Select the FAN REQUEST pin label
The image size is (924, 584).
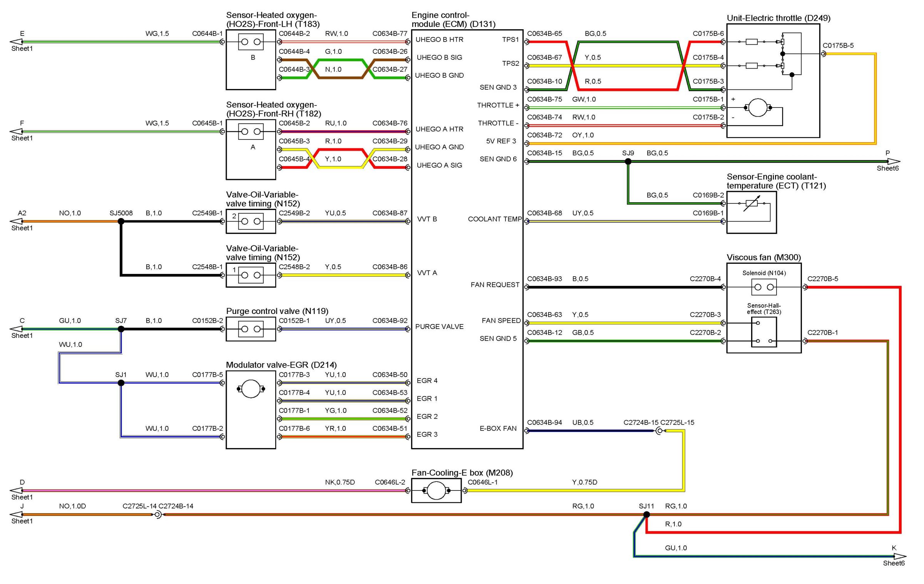pyautogui.click(x=495, y=285)
